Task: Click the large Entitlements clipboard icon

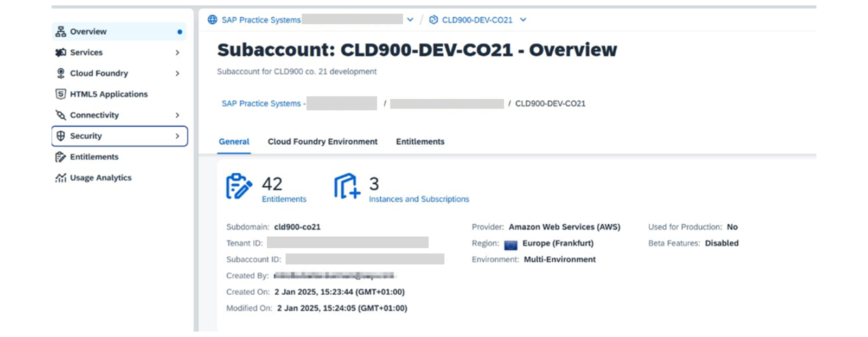Action: coord(239,186)
